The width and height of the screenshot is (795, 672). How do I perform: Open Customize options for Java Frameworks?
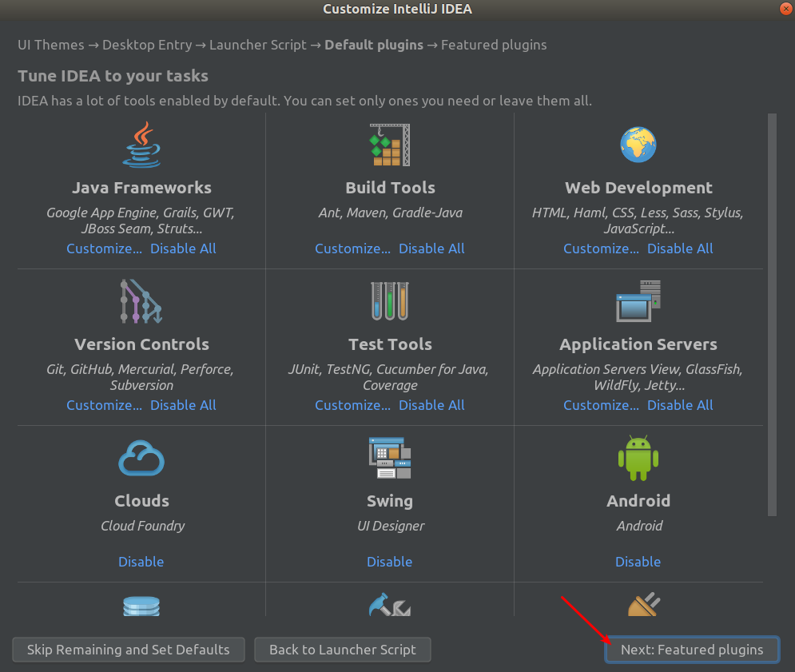(104, 249)
